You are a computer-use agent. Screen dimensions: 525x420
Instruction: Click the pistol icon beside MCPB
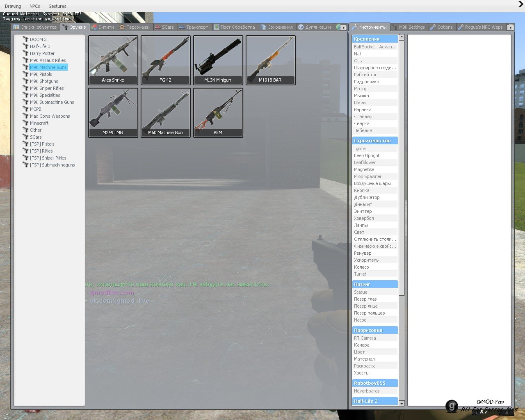click(x=25, y=109)
